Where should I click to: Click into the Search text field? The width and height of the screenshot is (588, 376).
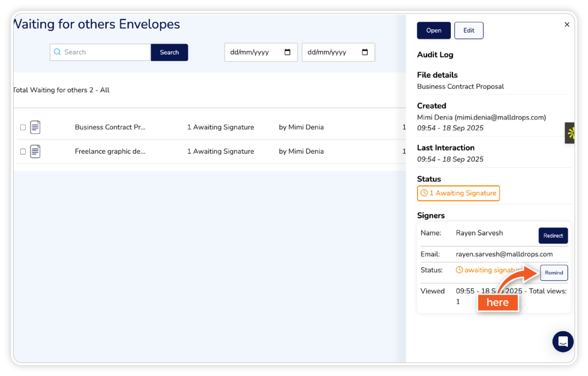pos(103,52)
